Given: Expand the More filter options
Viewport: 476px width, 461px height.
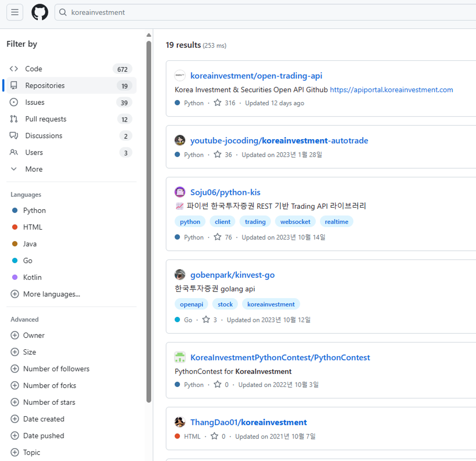Looking at the screenshot, I should point(71,169).
